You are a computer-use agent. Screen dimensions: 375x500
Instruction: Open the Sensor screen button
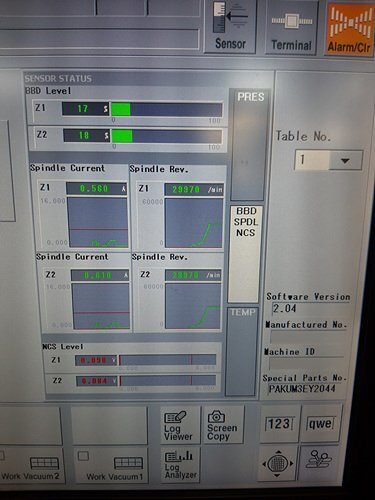(x=230, y=27)
